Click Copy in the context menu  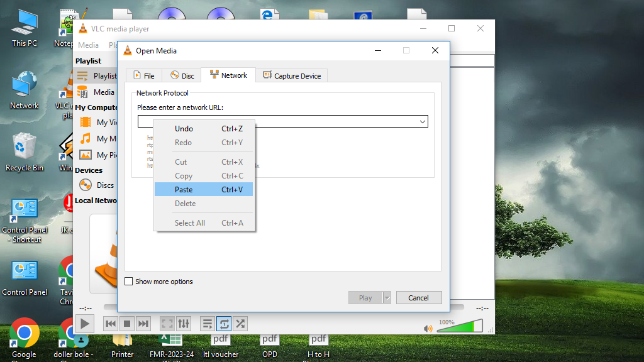pos(204,176)
